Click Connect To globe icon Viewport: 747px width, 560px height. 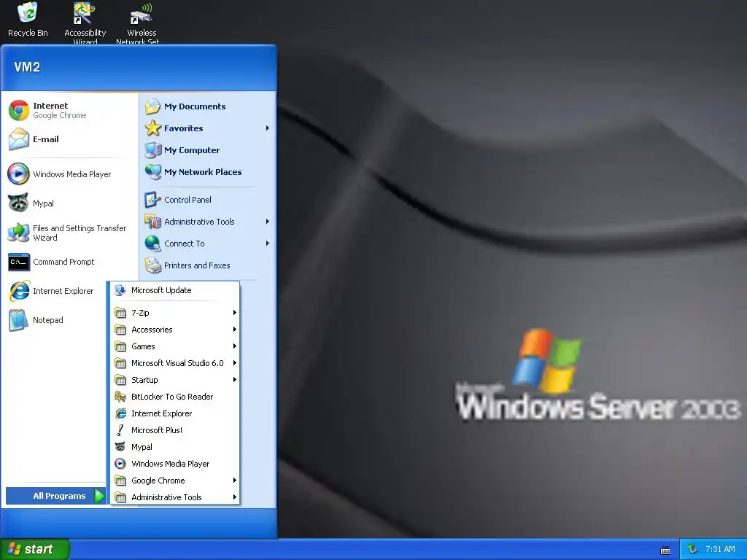153,244
